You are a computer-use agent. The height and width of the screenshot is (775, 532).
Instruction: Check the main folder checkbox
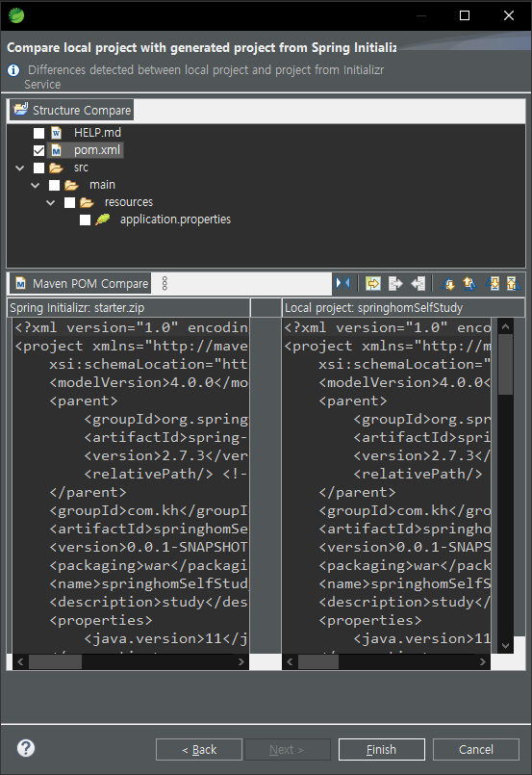pyautogui.click(x=54, y=186)
